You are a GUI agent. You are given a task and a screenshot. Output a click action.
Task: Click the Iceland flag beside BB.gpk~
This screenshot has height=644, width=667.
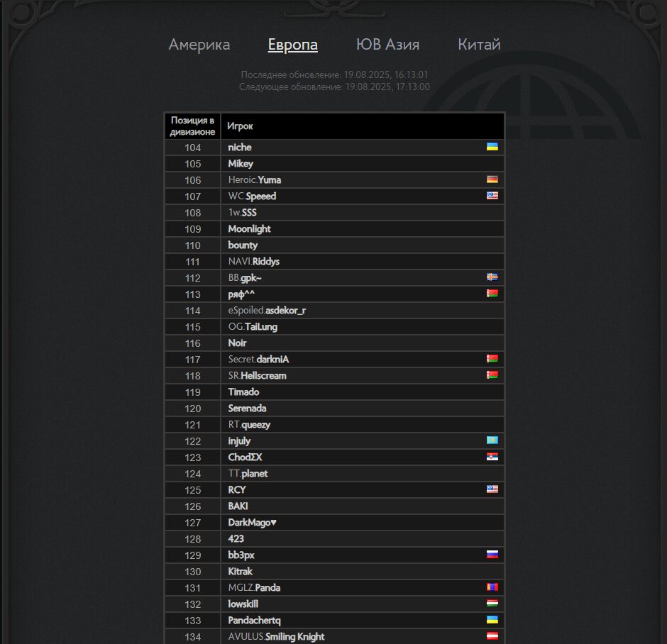point(492,277)
